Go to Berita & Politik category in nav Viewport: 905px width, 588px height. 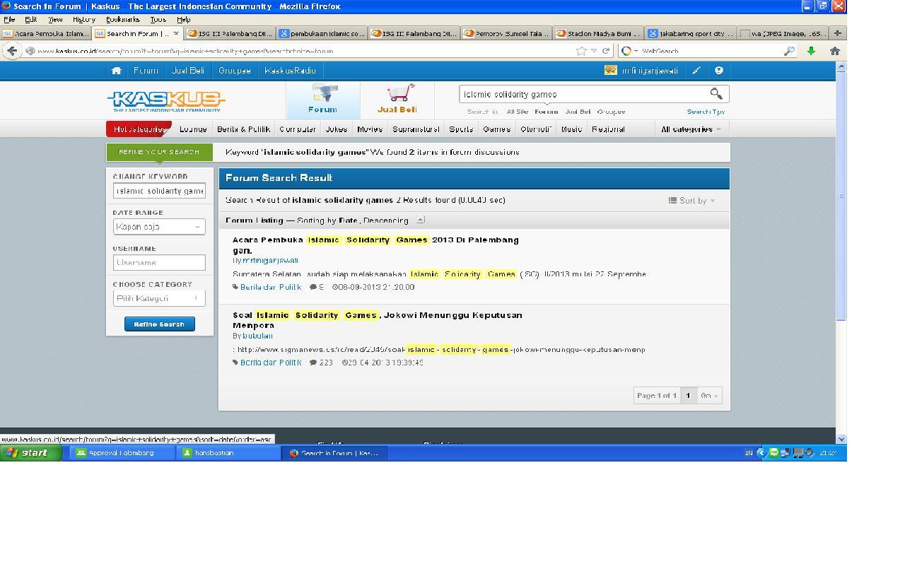(x=243, y=129)
